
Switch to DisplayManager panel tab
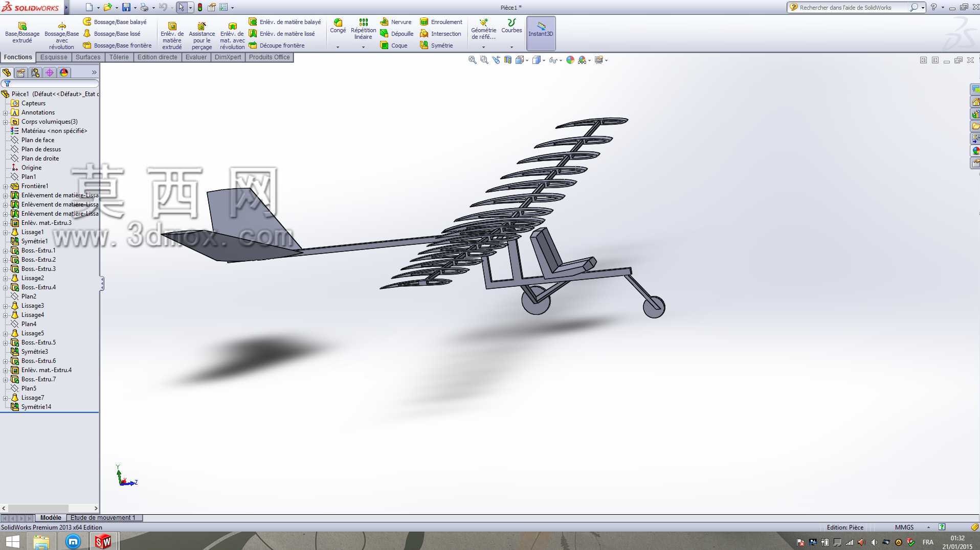tap(64, 73)
